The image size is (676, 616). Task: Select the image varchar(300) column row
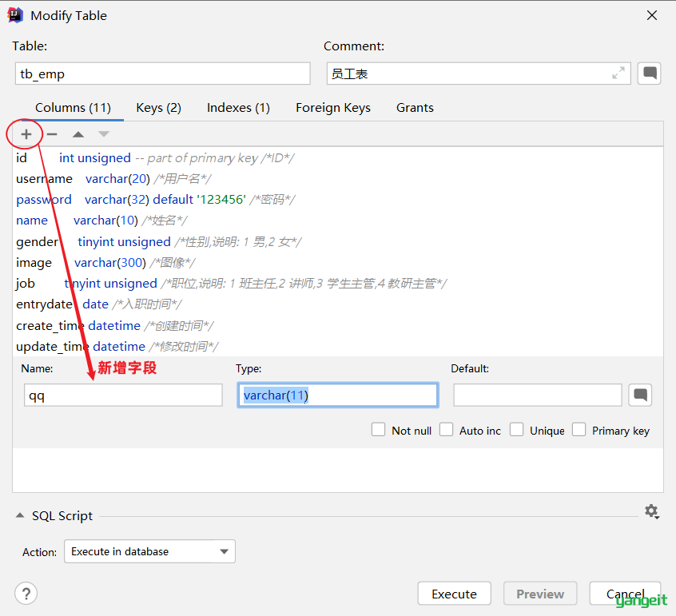(337, 263)
